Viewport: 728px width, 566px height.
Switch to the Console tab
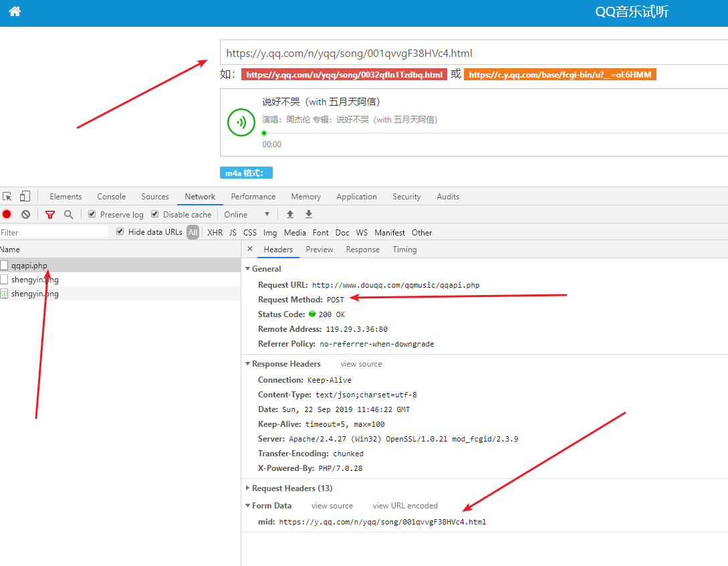(112, 197)
